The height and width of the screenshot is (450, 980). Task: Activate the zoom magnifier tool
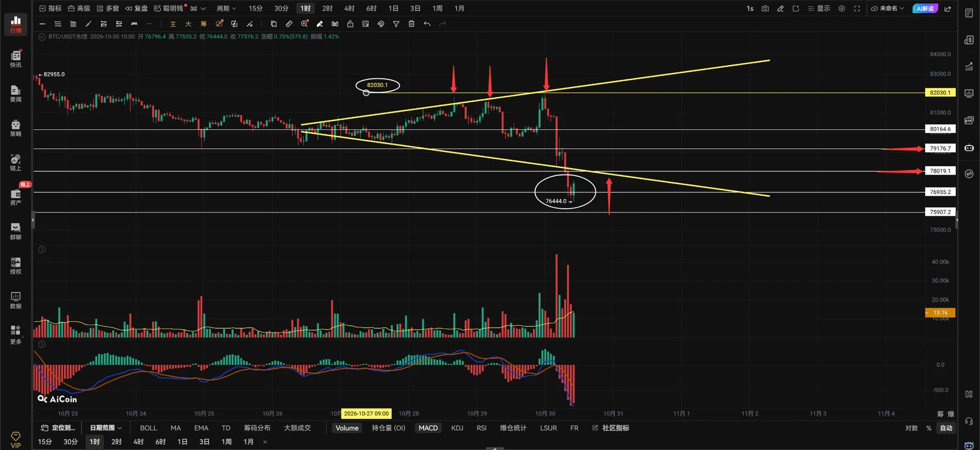tap(304, 24)
